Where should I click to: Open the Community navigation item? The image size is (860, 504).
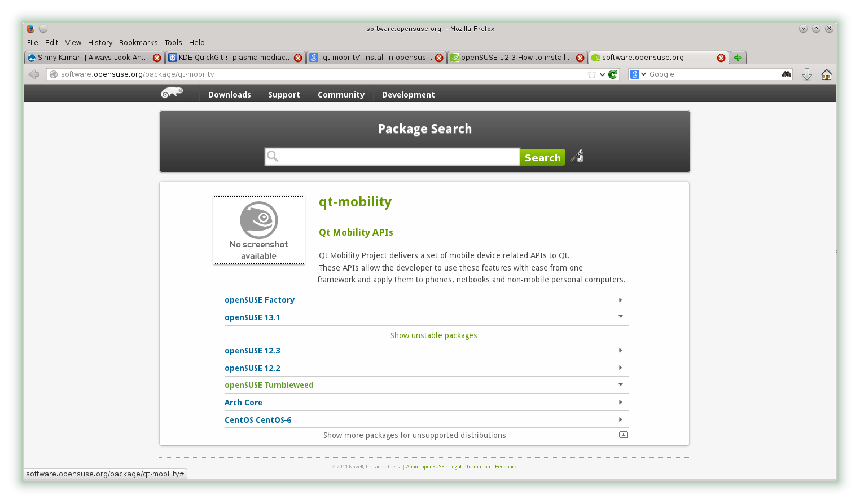point(341,95)
